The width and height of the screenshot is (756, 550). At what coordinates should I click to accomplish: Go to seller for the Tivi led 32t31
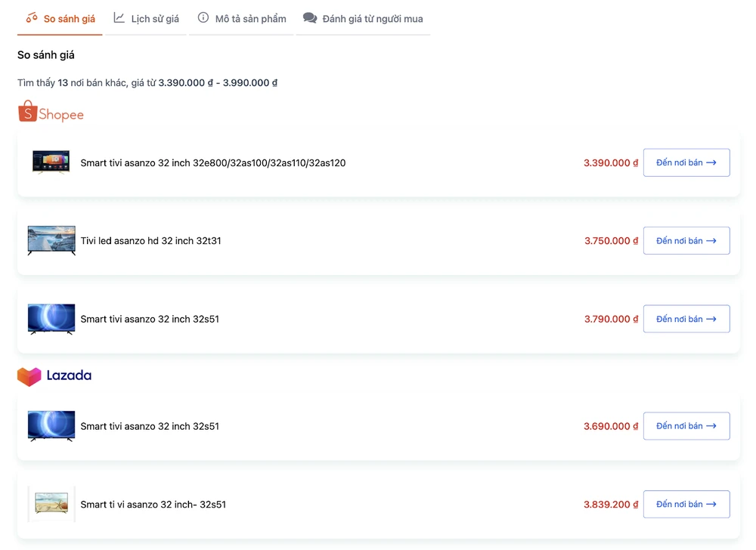(686, 241)
